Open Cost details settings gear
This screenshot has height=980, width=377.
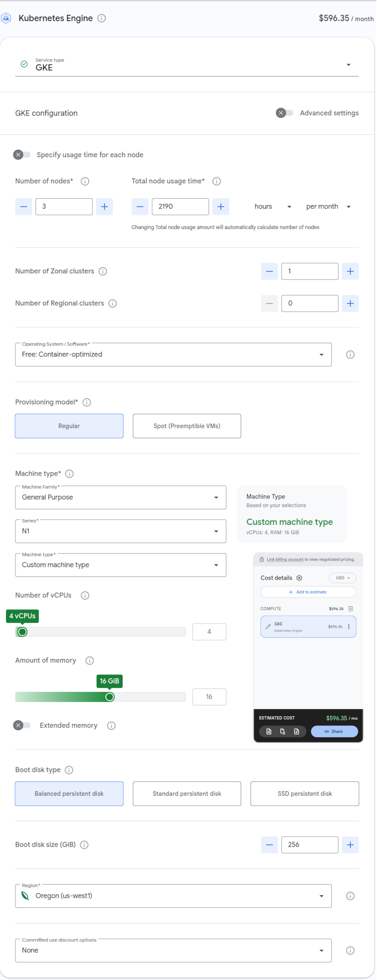tap(299, 578)
